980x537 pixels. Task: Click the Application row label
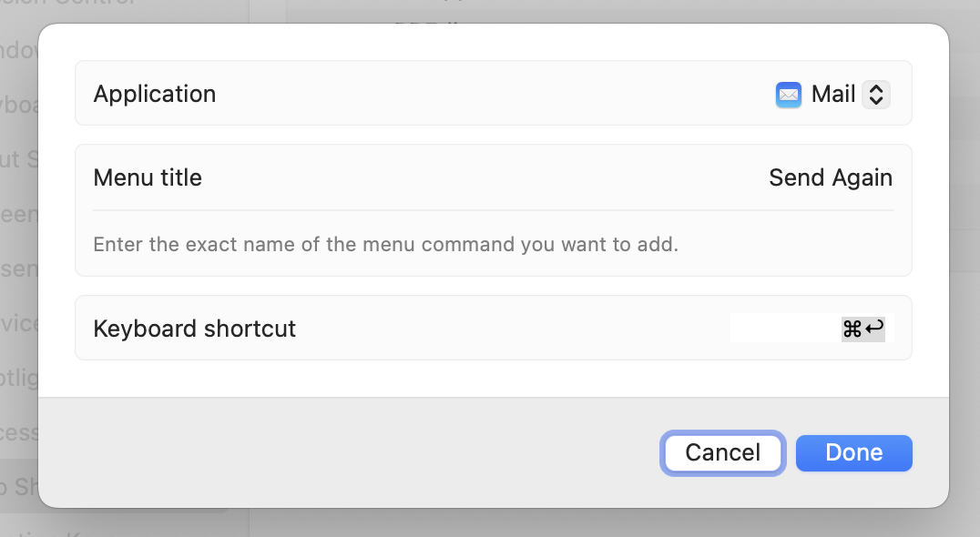(155, 94)
